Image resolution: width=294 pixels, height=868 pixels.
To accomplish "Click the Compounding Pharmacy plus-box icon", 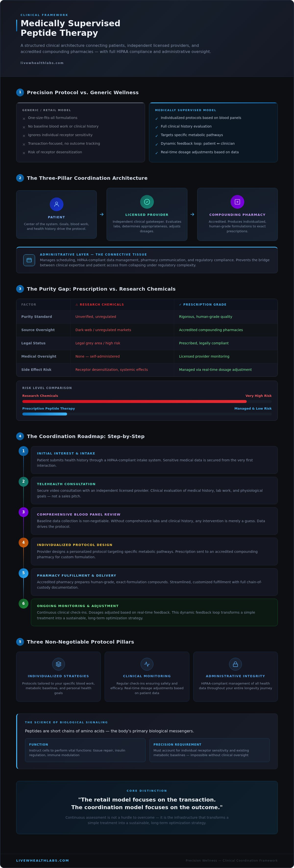I will [x=237, y=202].
